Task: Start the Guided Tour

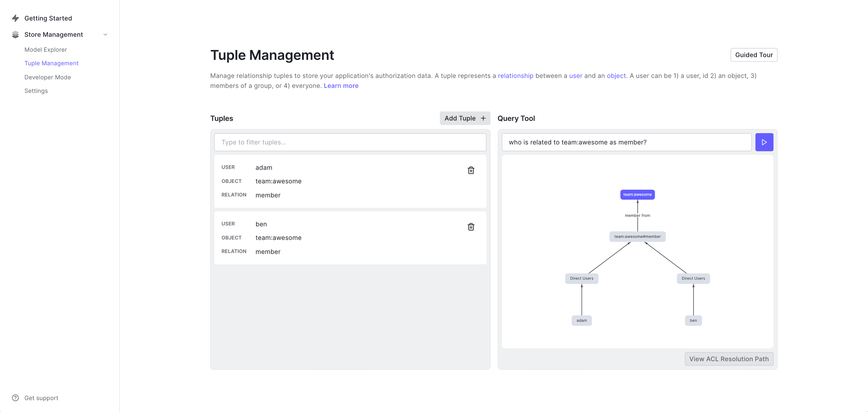Action: [x=754, y=55]
